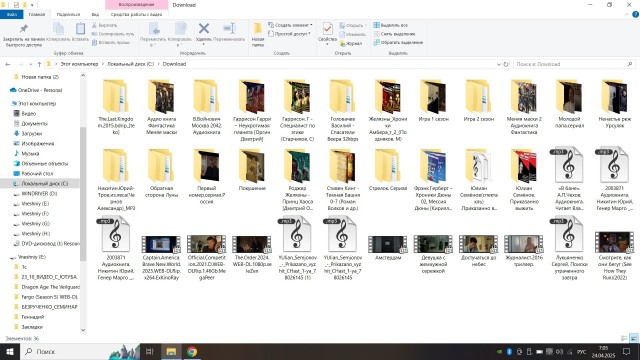Click the pin to Quick Access icon

coord(24,29)
